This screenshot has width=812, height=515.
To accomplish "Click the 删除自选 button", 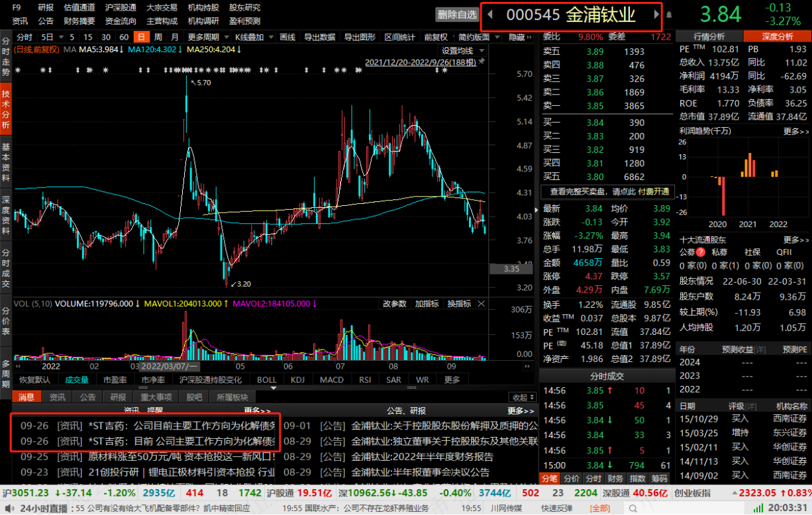I will coord(457,15).
